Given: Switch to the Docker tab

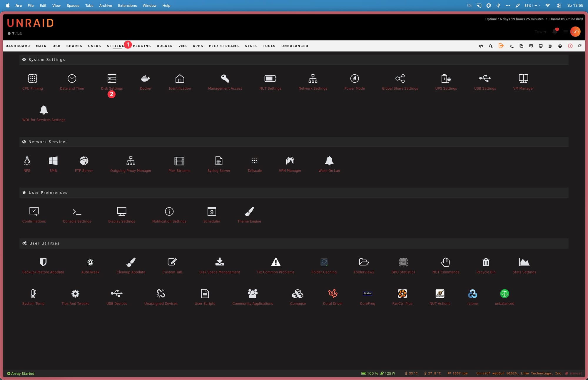Looking at the screenshot, I should (x=164, y=46).
